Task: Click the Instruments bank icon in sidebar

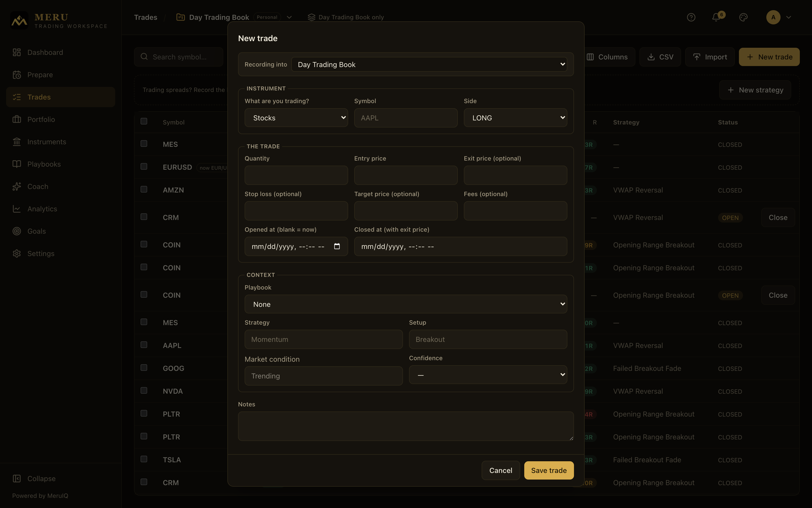Action: coord(17,142)
